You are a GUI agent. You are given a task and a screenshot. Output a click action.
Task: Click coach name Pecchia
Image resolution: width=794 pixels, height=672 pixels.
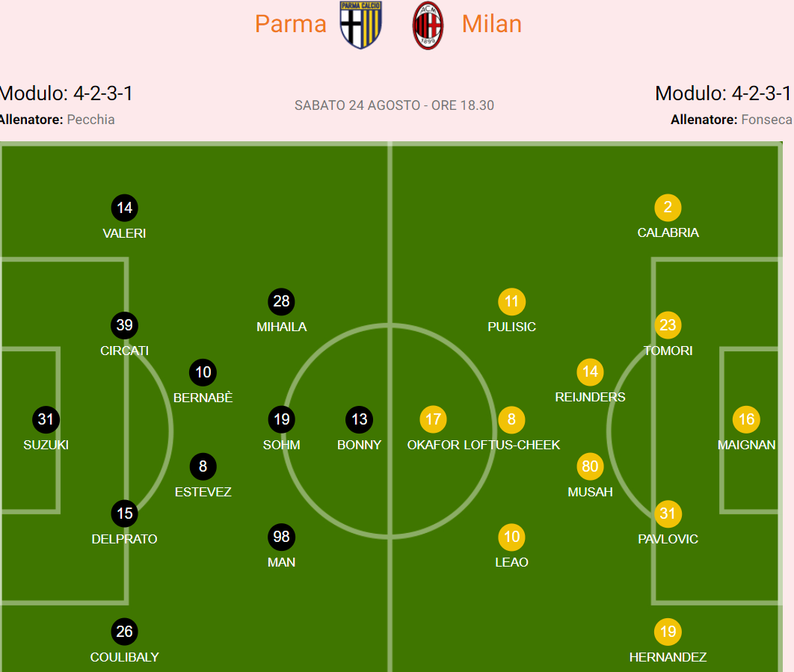pyautogui.click(x=90, y=120)
